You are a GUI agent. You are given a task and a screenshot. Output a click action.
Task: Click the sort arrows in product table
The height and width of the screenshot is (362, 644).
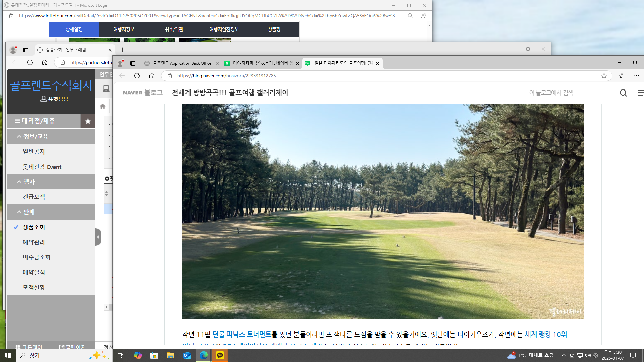click(106, 194)
